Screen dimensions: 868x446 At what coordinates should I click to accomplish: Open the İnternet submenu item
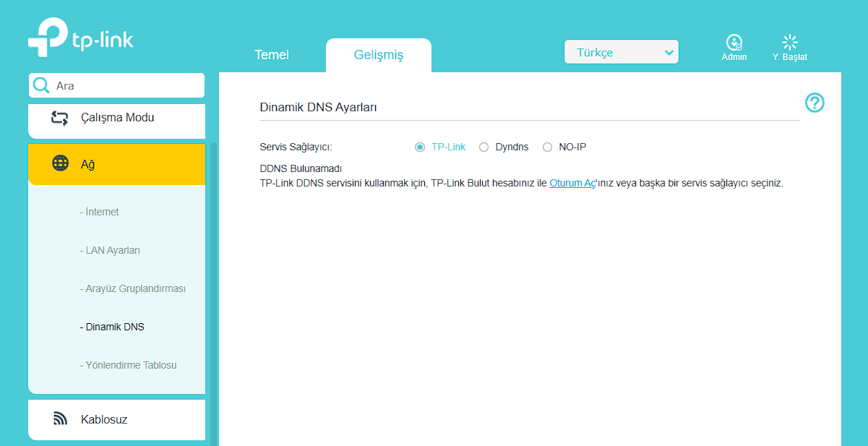click(99, 212)
